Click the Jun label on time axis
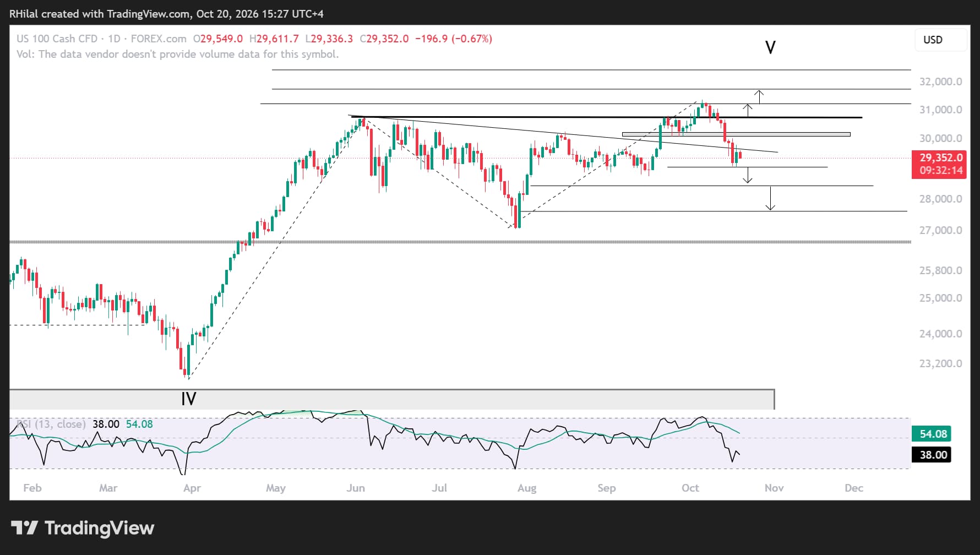Image resolution: width=980 pixels, height=555 pixels. [356, 488]
